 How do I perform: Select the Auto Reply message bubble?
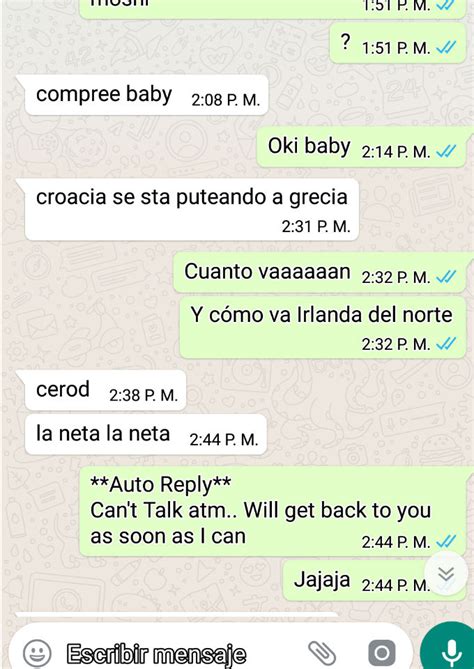(273, 511)
